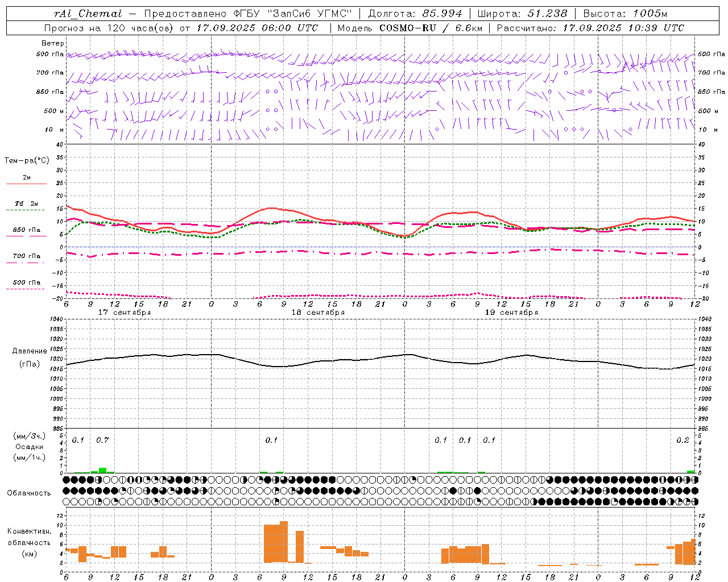The image size is (728, 582).
Task: Click the '700 гПа' legend entry in temperature panel
Action: coord(27,256)
